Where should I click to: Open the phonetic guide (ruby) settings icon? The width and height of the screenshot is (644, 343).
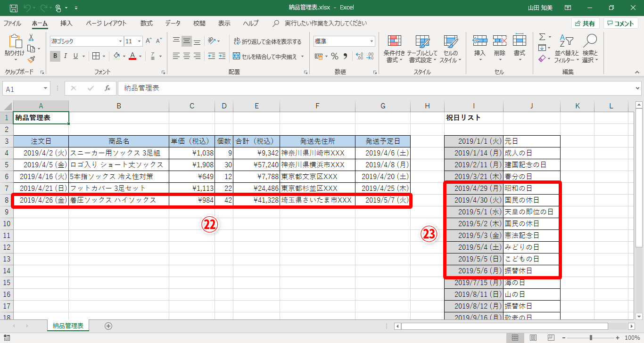coord(153,56)
